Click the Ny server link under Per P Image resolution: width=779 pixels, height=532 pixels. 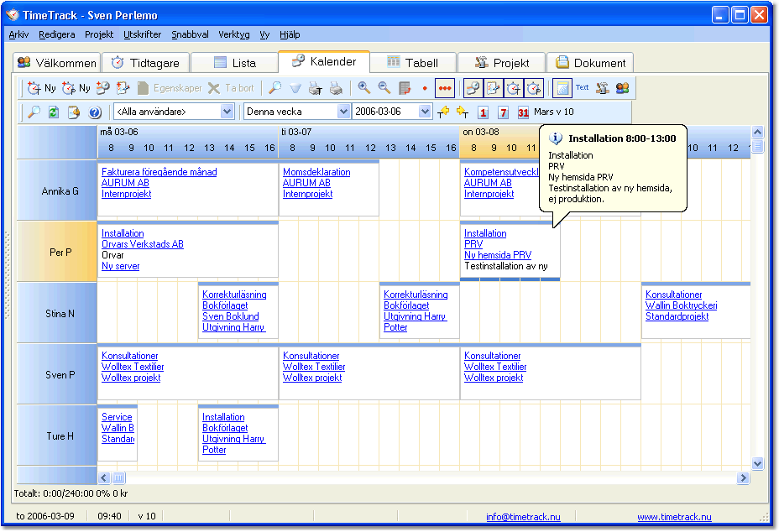coord(120,266)
